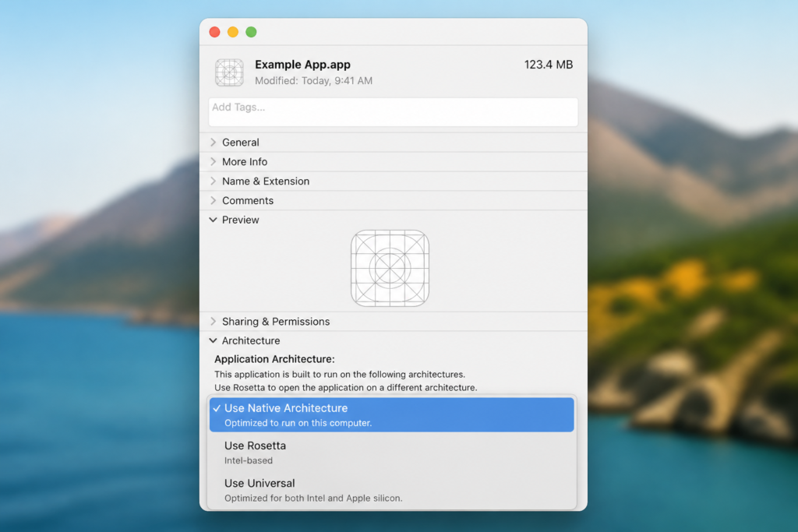Click the Example App.app file name
Viewport: 798px width, 532px height.
coord(303,65)
